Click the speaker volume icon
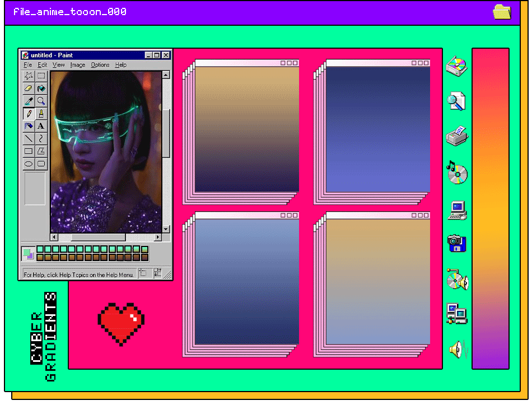The width and height of the screenshot is (532, 405). pyautogui.click(x=459, y=349)
